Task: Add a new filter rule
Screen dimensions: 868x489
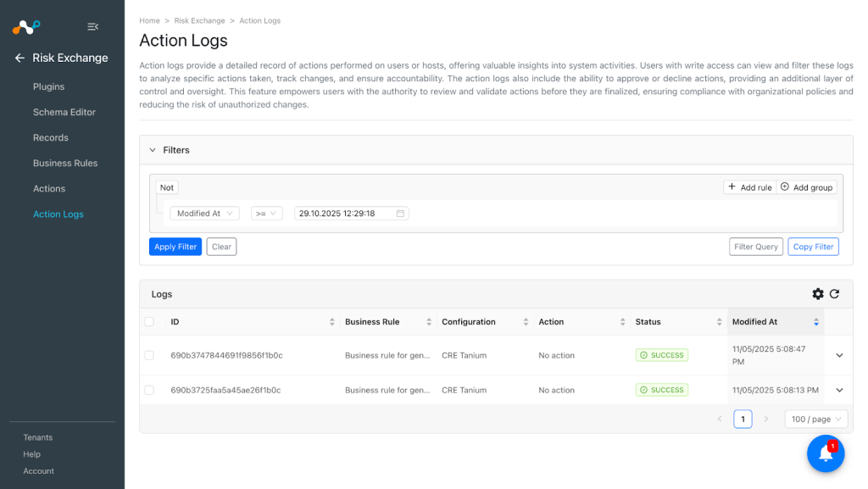Action: 749,187
